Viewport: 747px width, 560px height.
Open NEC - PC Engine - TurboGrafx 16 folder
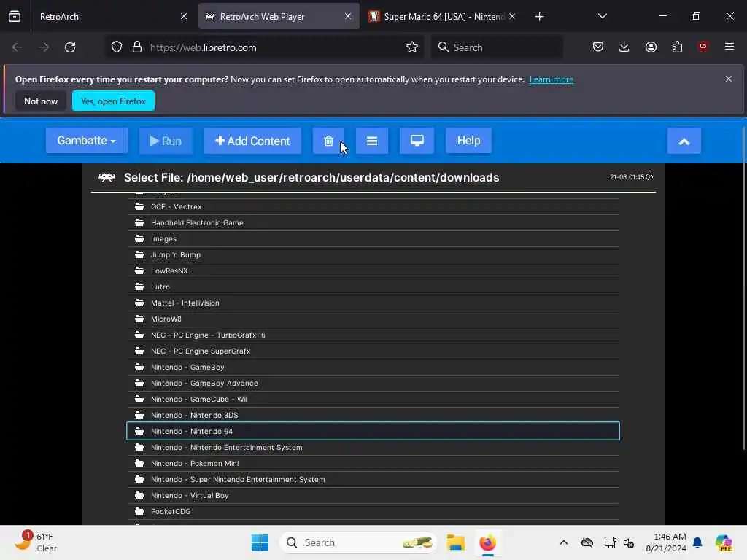click(373, 335)
